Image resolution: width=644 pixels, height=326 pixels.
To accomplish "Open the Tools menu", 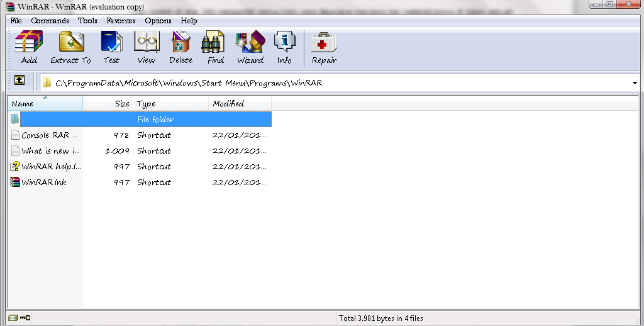I will [88, 21].
